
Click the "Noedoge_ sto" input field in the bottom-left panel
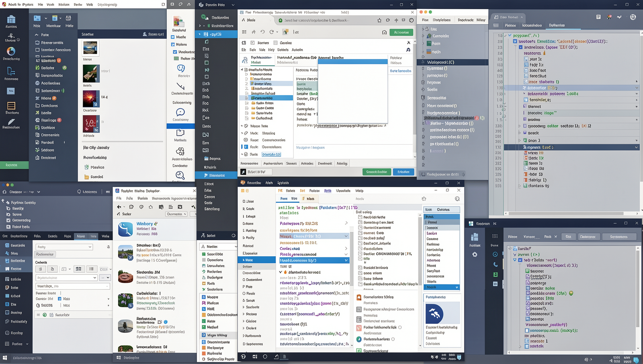(72, 286)
